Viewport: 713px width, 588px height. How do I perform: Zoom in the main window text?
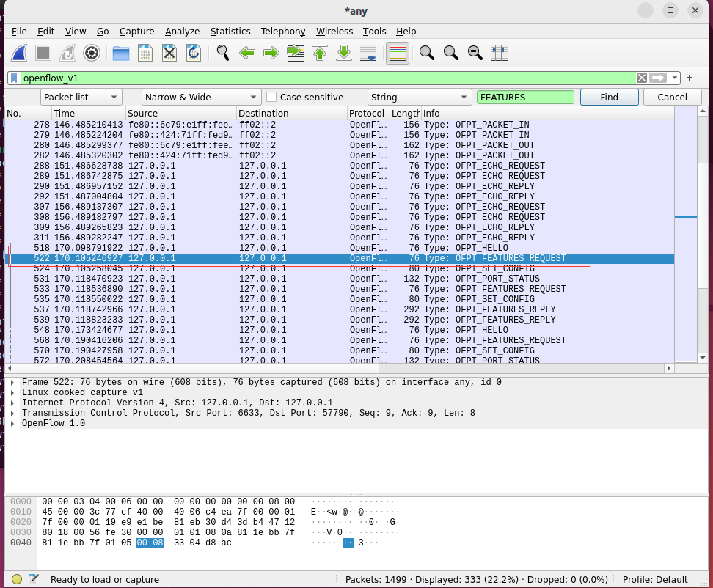(x=426, y=54)
